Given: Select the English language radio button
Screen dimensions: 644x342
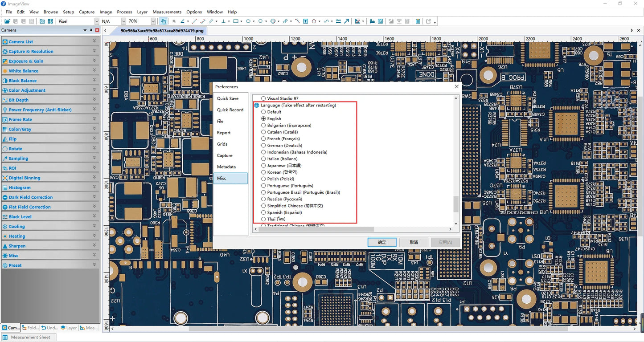Looking at the screenshot, I should tap(263, 118).
